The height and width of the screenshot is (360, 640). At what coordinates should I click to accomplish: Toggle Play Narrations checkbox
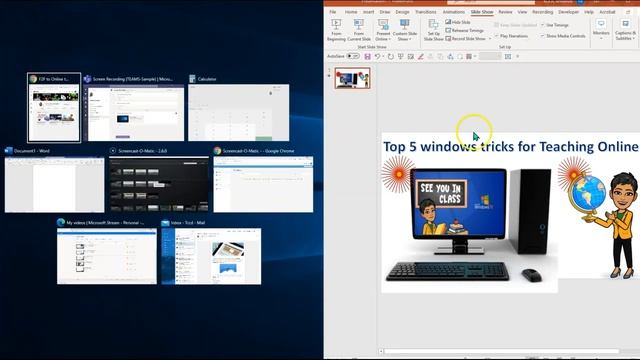[496, 36]
